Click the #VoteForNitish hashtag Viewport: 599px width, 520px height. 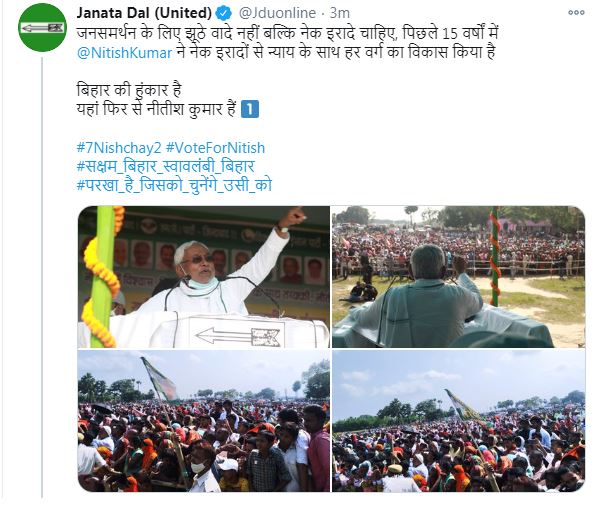tap(215, 148)
